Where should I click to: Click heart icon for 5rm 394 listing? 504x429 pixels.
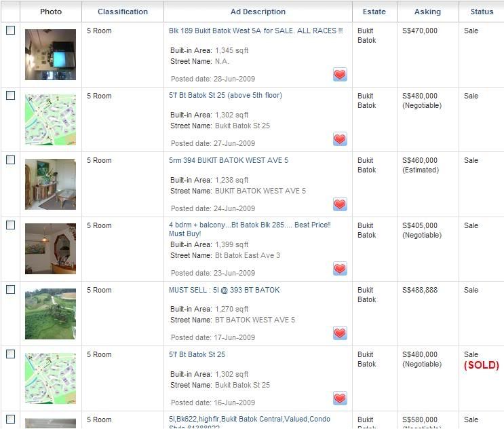(340, 204)
